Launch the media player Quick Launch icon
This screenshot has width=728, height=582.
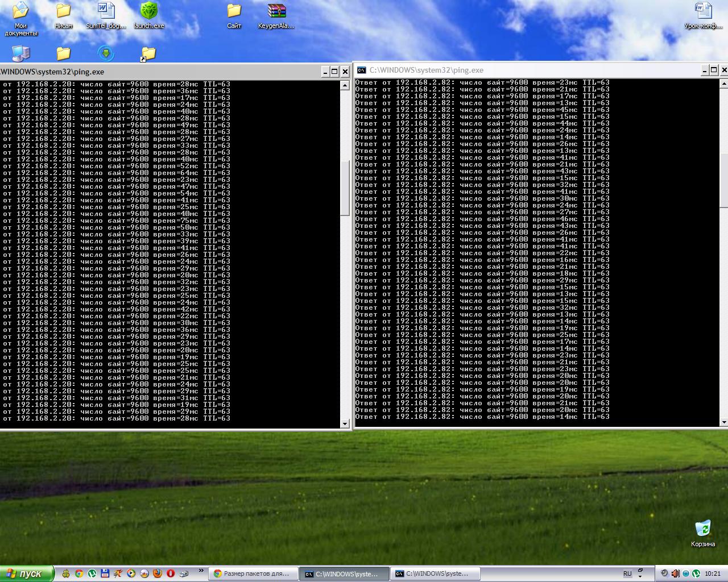pyautogui.click(x=131, y=573)
